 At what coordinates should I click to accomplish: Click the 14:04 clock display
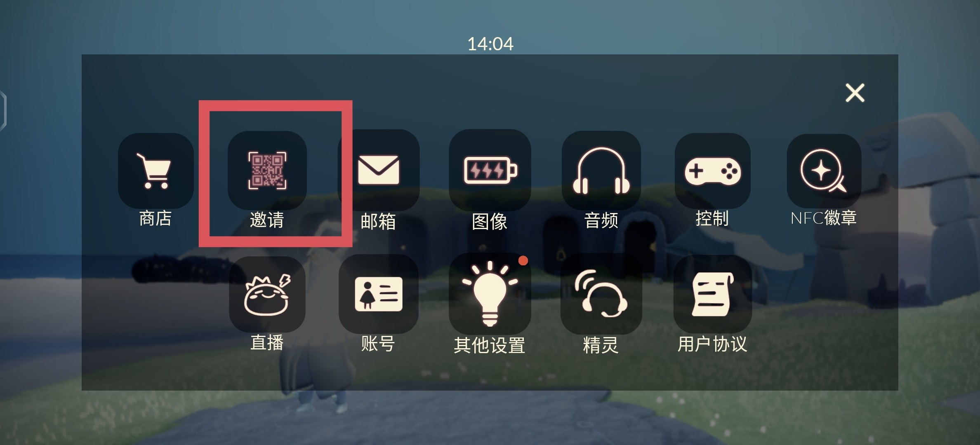[x=490, y=44]
